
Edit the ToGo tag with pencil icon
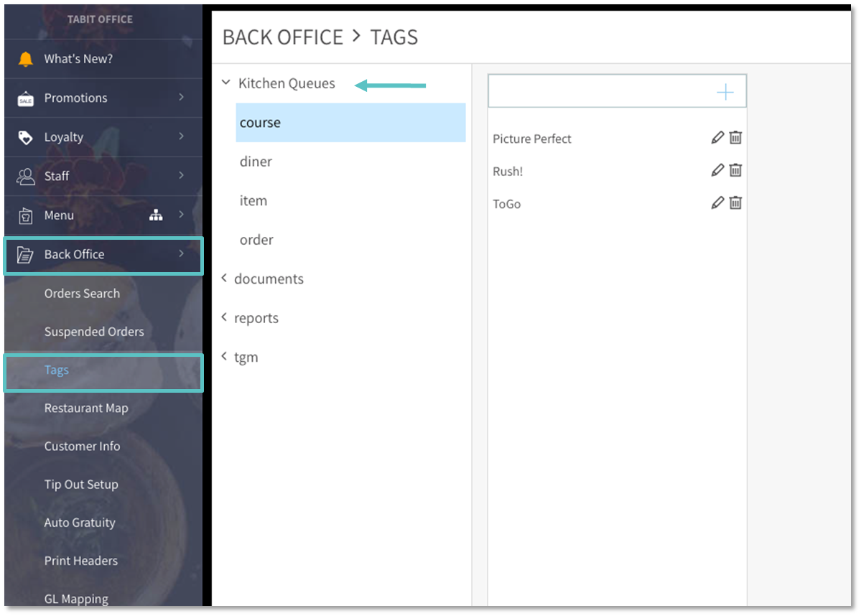[717, 203]
